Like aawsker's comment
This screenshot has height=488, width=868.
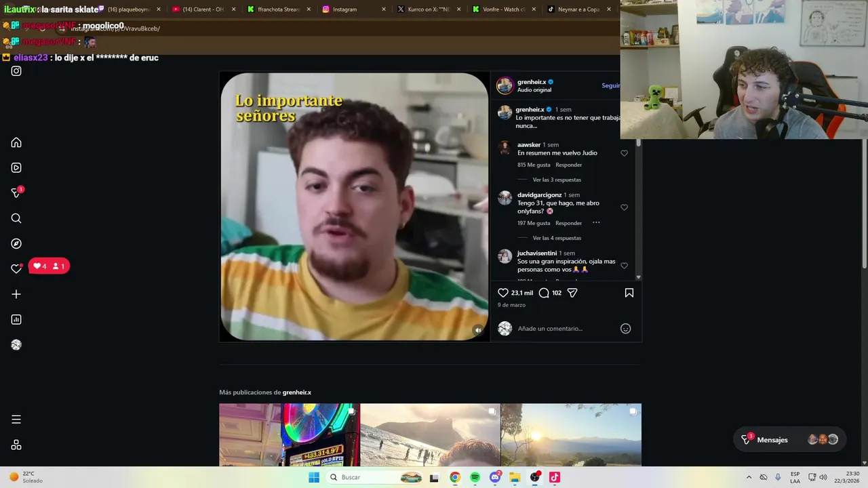click(x=624, y=153)
